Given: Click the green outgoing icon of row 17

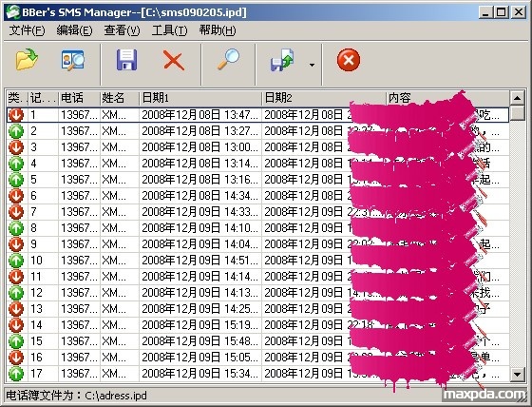Looking at the screenshot, I should coord(15,374).
